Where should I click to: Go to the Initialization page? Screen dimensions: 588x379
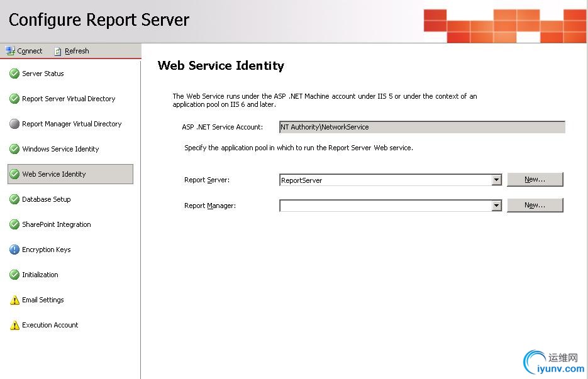pos(40,275)
